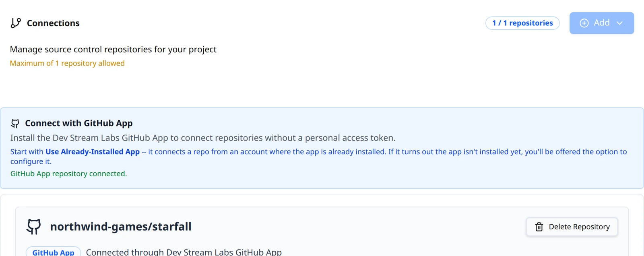Click the Connections branch icon

[16, 23]
